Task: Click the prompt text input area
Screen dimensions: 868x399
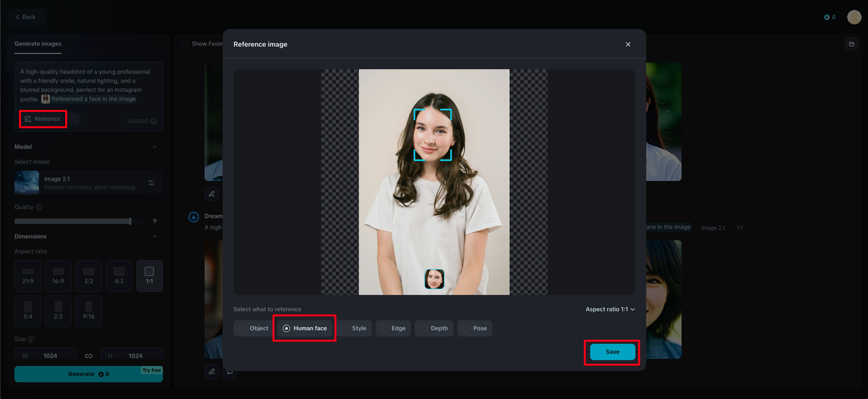Action: point(88,85)
